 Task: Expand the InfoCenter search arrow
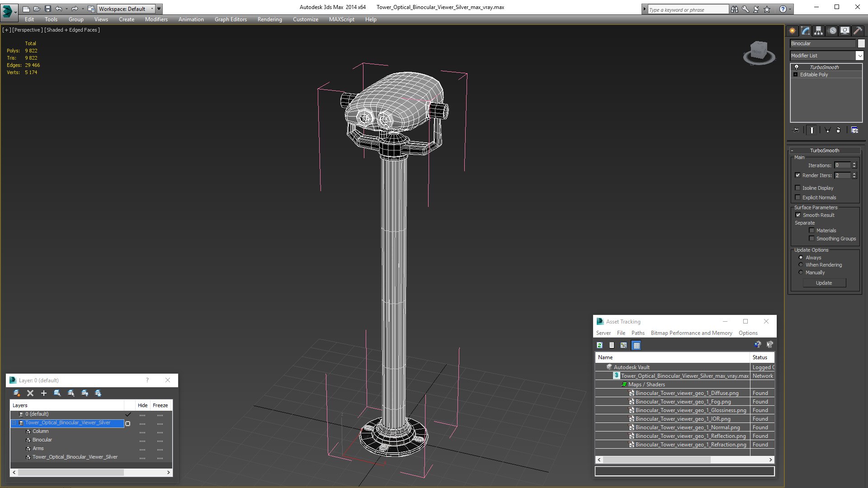pyautogui.click(x=645, y=9)
